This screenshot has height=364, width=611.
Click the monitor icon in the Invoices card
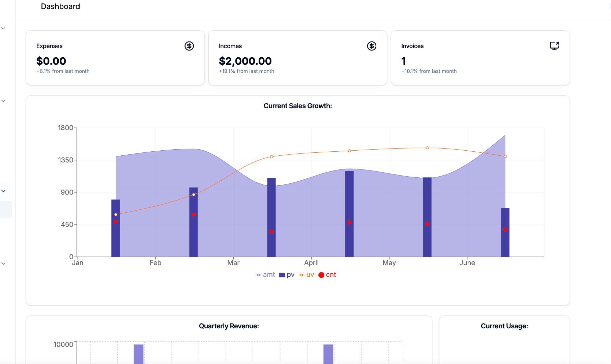[x=554, y=46]
